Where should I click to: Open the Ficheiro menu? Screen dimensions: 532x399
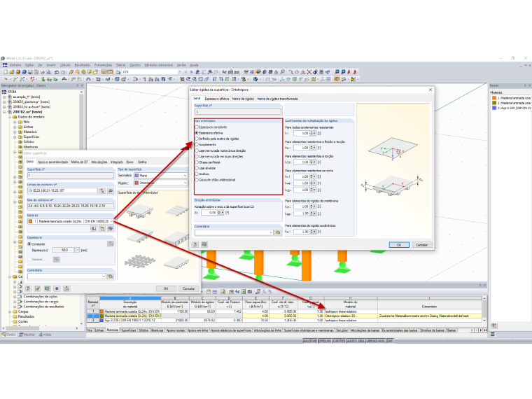pos(15,65)
